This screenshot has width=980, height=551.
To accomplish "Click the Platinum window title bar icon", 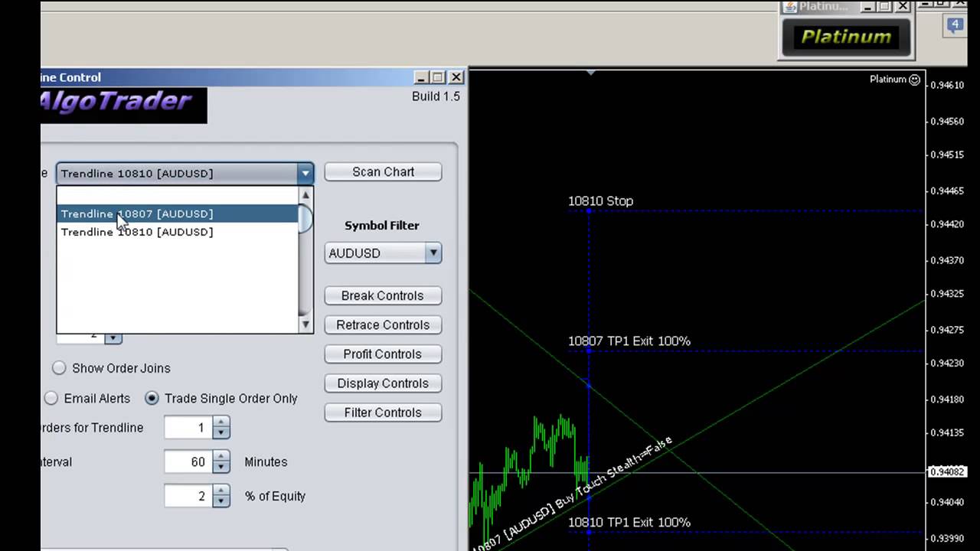I will [x=789, y=7].
